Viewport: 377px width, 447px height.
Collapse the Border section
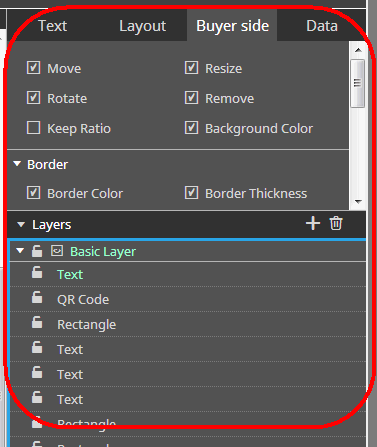pos(17,164)
